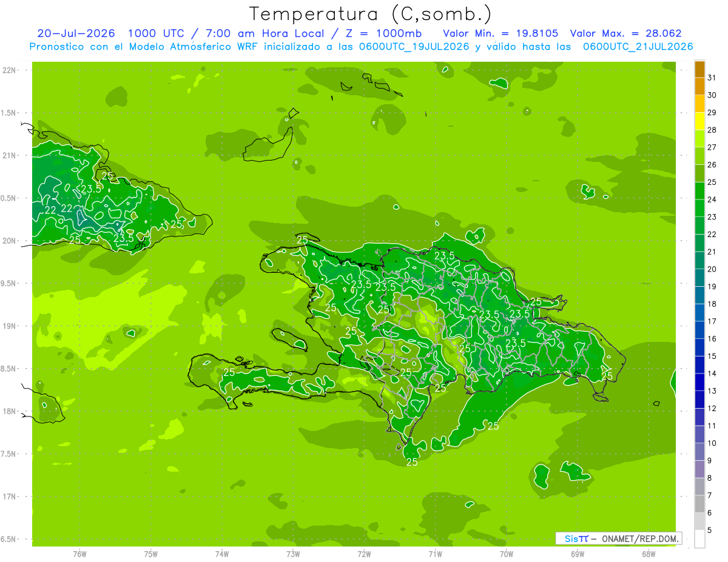Click the 70W longitude axis label
Image resolution: width=728 pixels, height=562 pixels.
point(507,554)
